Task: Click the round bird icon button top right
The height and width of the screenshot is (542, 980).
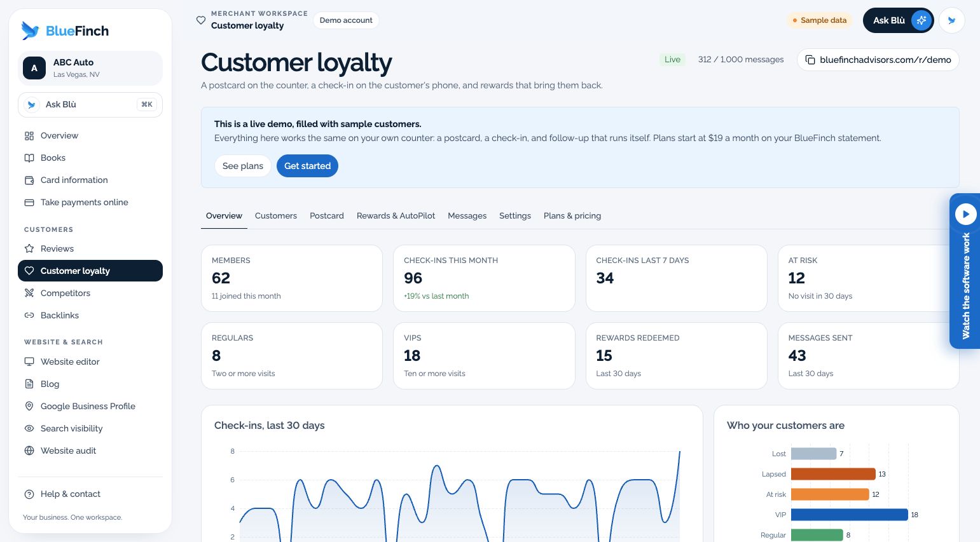Action: pos(951,20)
